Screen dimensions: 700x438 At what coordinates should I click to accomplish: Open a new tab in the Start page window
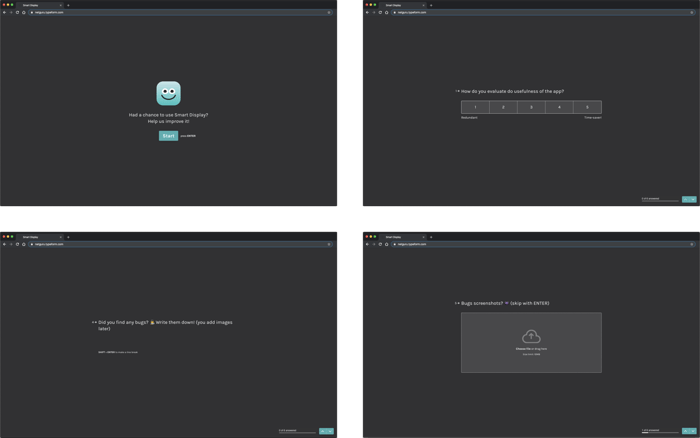pyautogui.click(x=68, y=5)
